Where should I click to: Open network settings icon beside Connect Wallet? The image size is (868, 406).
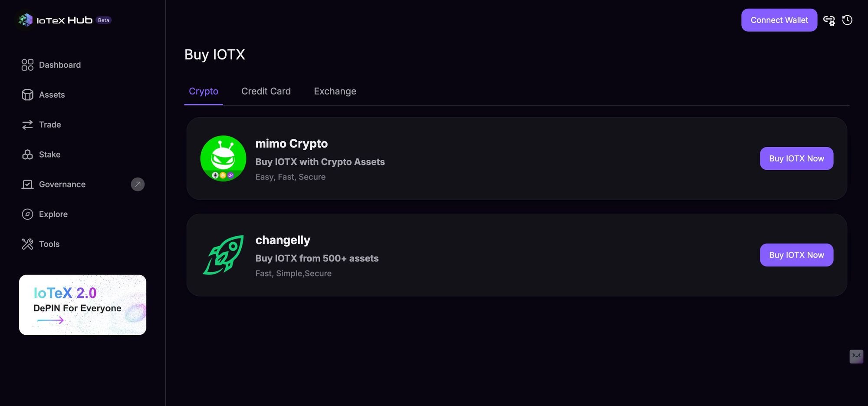click(x=829, y=20)
